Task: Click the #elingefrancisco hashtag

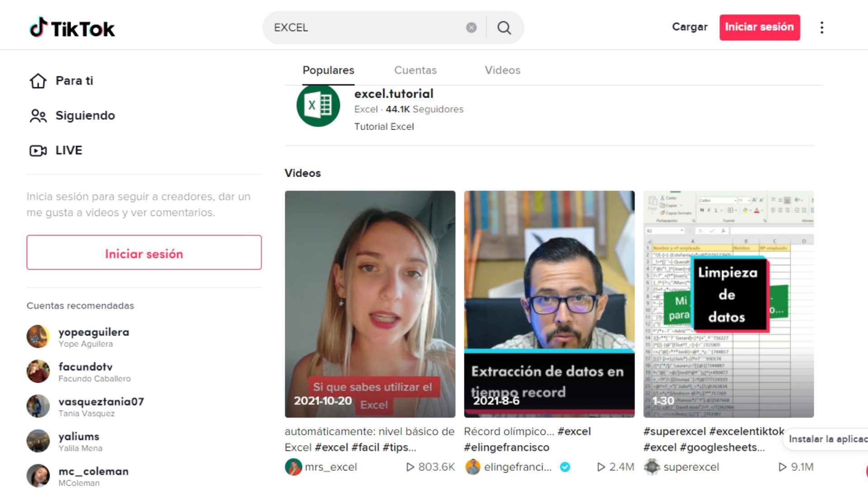Action: [507, 447]
